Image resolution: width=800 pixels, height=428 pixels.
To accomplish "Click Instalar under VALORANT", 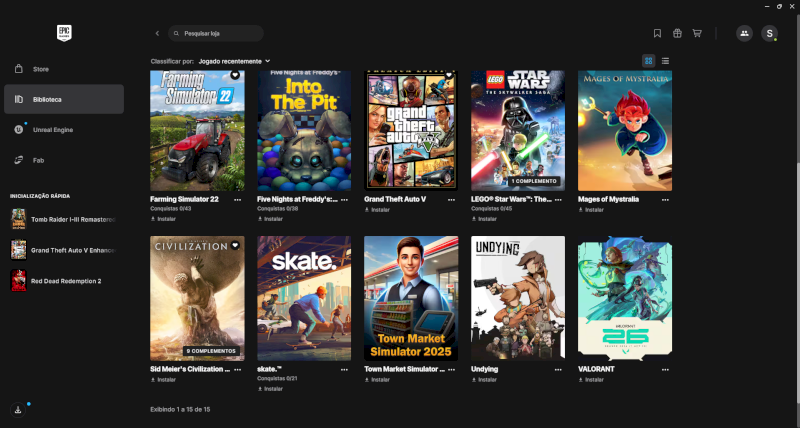I will point(591,380).
